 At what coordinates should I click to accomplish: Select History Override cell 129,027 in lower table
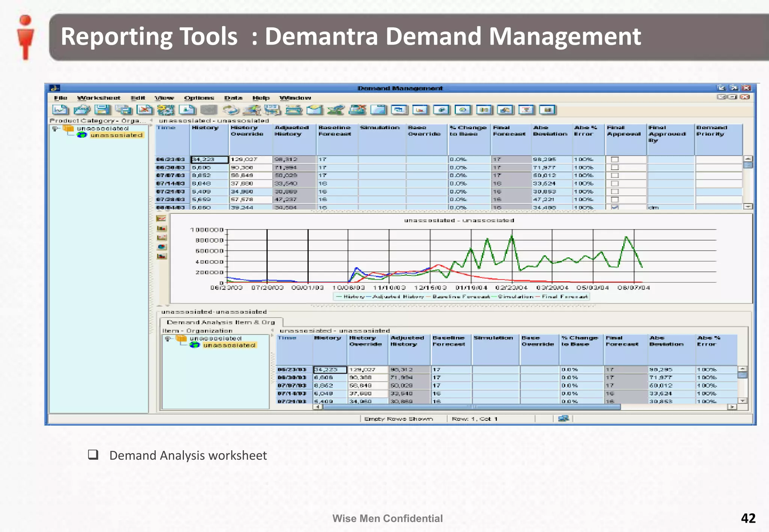coord(368,370)
